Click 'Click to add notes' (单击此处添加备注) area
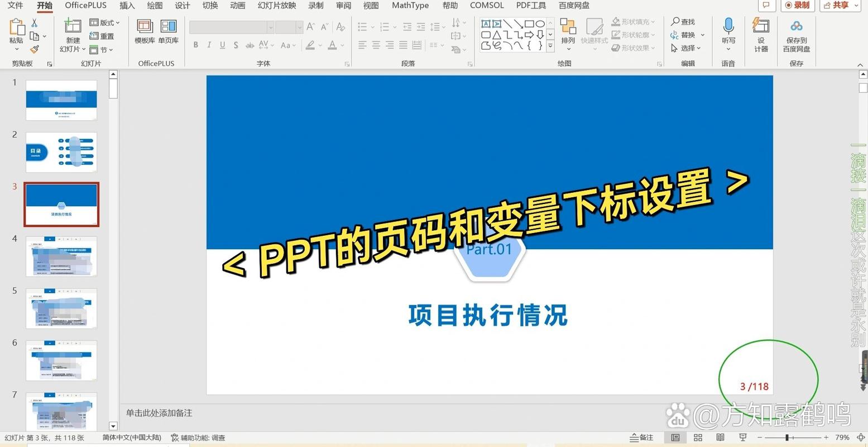868x447 pixels. tap(159, 413)
